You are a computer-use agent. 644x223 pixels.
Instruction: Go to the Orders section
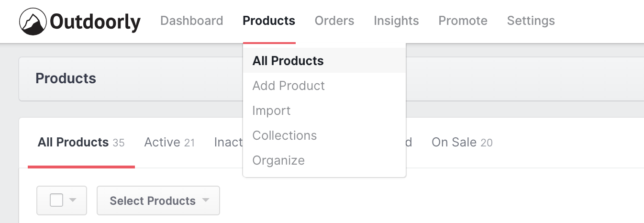pos(334,21)
